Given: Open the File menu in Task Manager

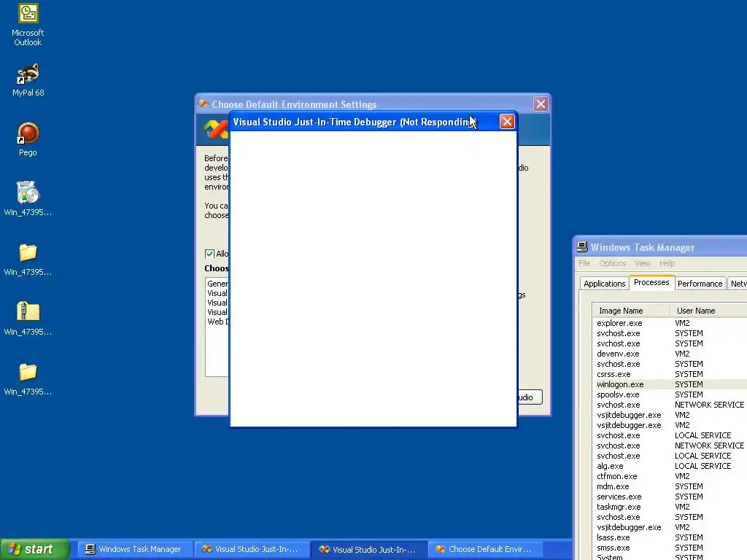Looking at the screenshot, I should point(584,263).
